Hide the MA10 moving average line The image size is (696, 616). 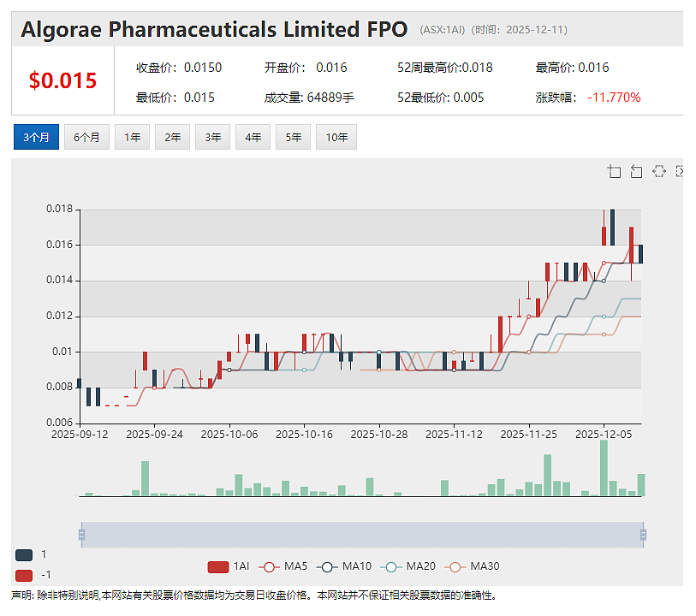[344, 566]
